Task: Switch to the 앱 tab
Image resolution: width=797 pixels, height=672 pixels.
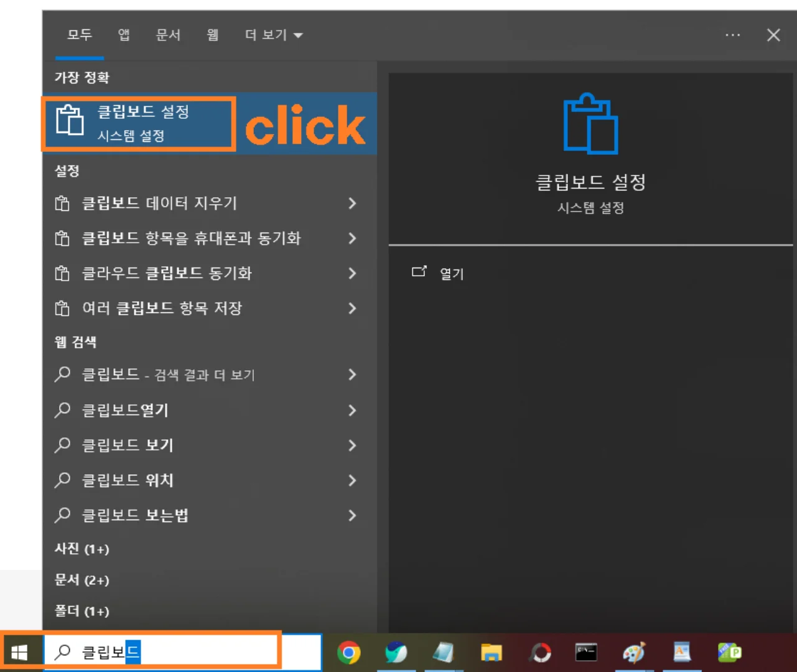Action: (122, 35)
